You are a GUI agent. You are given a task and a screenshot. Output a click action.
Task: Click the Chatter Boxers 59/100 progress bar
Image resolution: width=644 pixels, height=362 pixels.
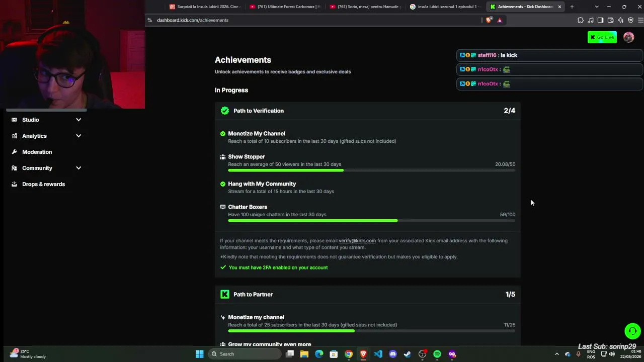tap(371, 221)
